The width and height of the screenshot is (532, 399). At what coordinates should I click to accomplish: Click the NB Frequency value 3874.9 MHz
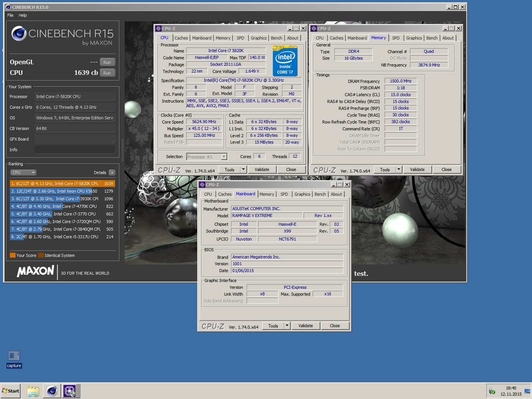point(429,65)
